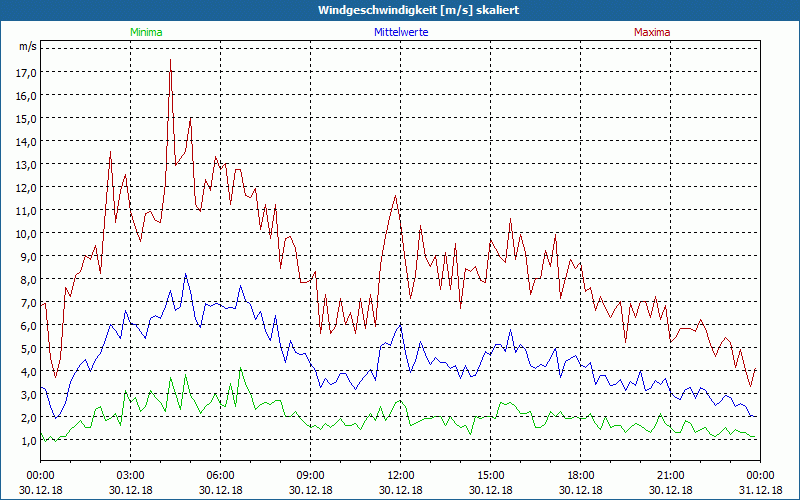Click the 15,0 axis value
Viewport: 800px width, 500px height.
tap(26, 119)
